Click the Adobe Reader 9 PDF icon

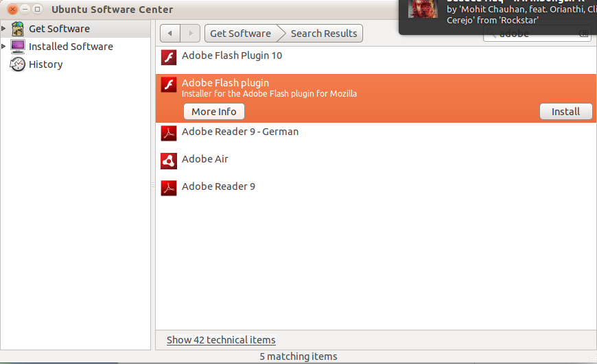pyautogui.click(x=169, y=189)
